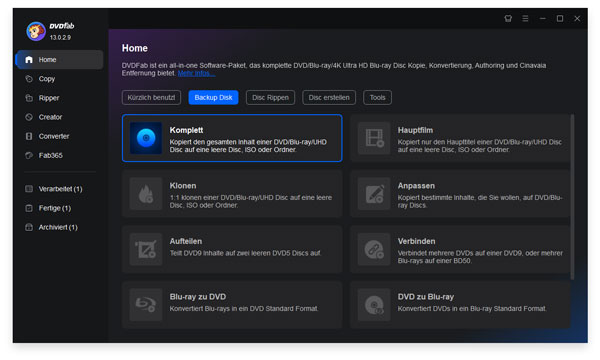Viewport: 600px width, 360px height.
Task: Switch to the Tools tab
Action: (x=377, y=98)
